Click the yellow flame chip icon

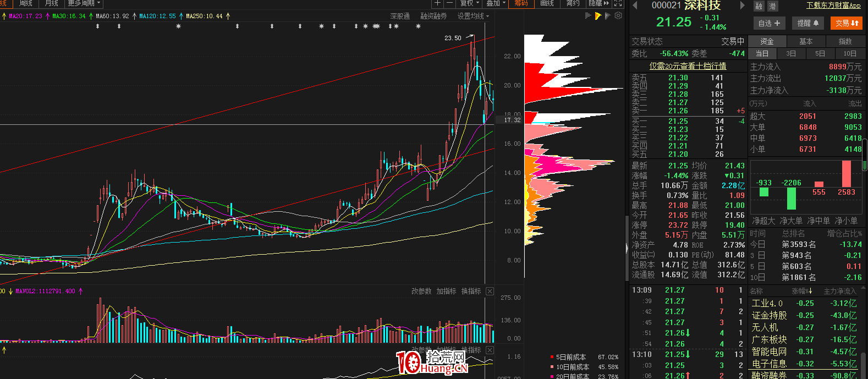point(598,16)
